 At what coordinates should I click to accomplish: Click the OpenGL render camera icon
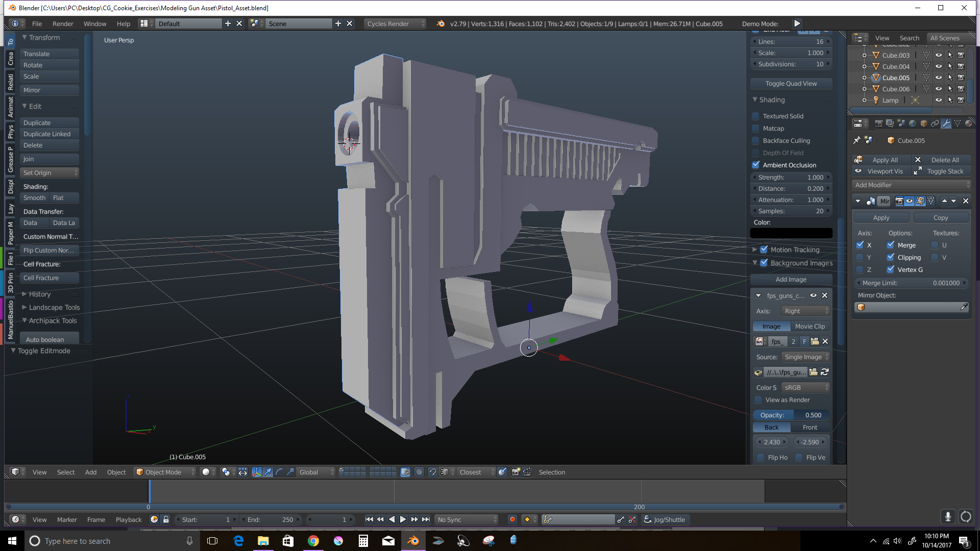point(516,472)
